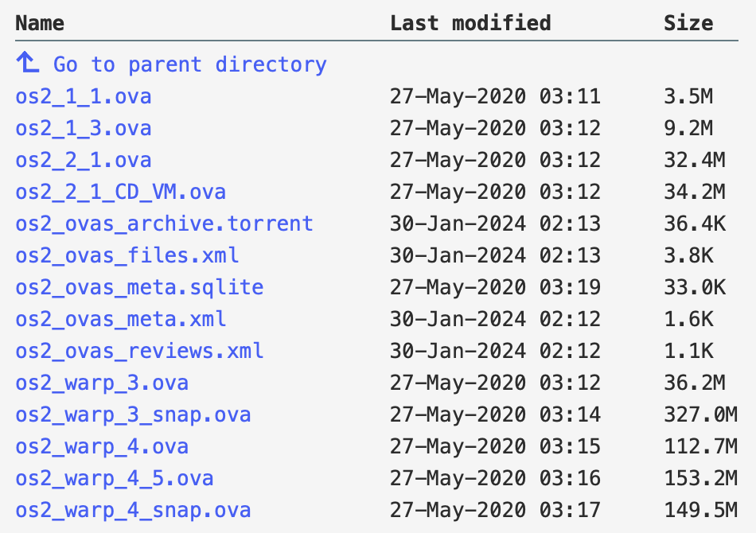Click the Name column header
Screen dimensions: 756x533
click(40, 23)
